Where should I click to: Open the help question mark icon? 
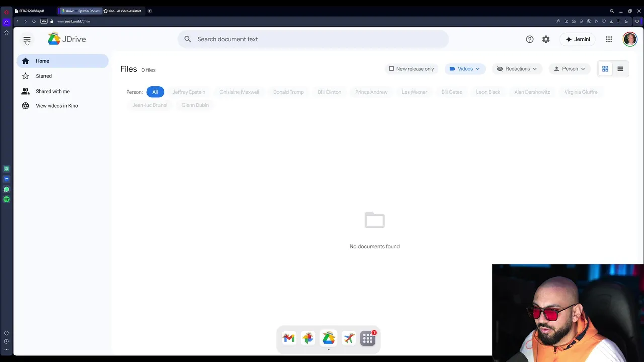pyautogui.click(x=530, y=39)
